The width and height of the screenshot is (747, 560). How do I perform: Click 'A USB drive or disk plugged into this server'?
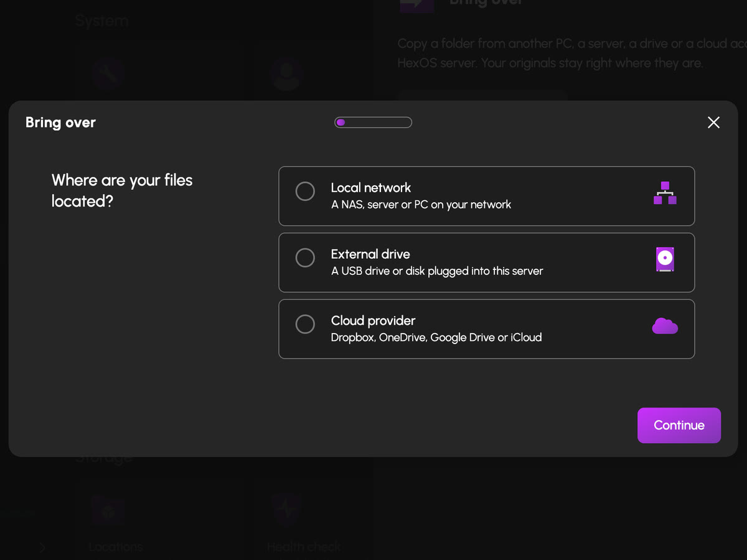pyautogui.click(x=437, y=271)
